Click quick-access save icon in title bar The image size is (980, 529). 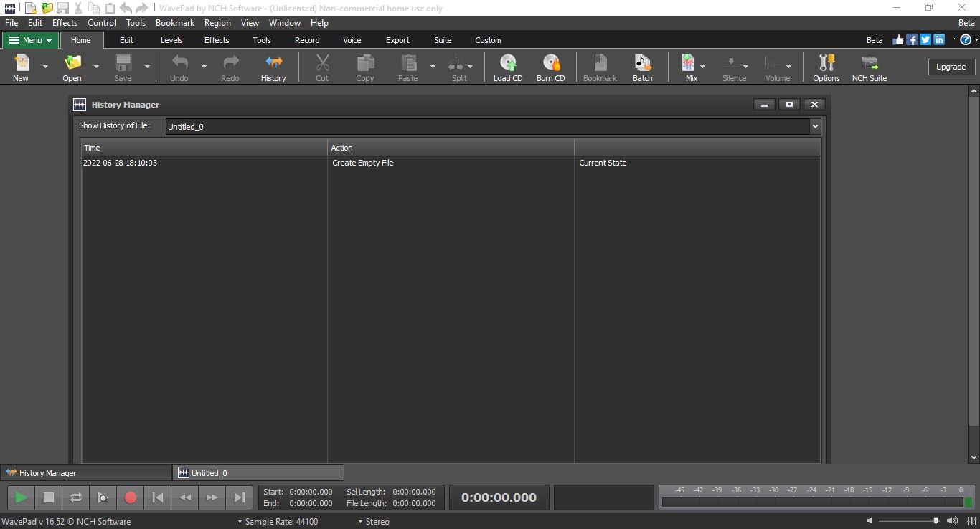[x=62, y=9]
